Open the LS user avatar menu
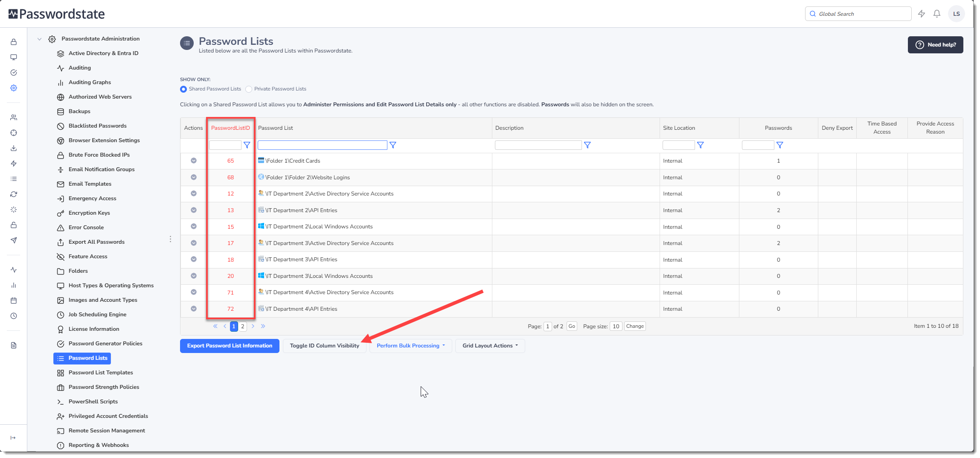This screenshot has height=458, width=980. pos(957,14)
